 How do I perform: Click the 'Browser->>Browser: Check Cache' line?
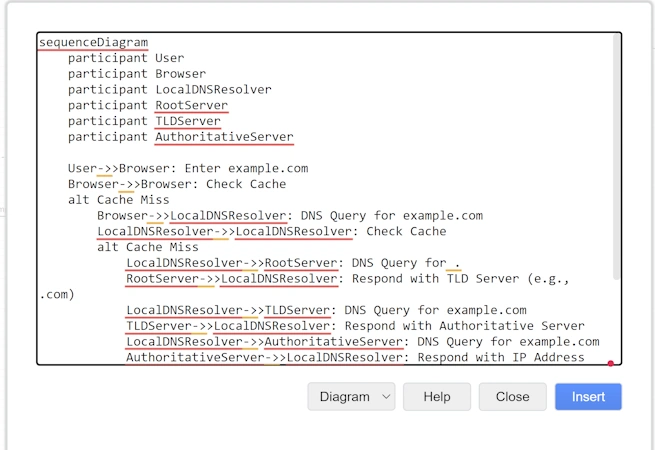(x=177, y=184)
